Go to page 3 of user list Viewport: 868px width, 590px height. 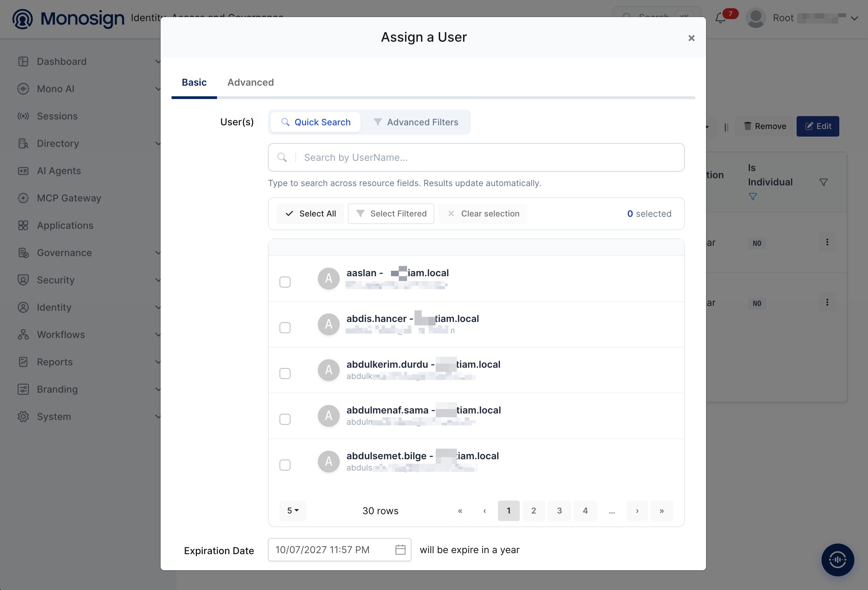(559, 510)
